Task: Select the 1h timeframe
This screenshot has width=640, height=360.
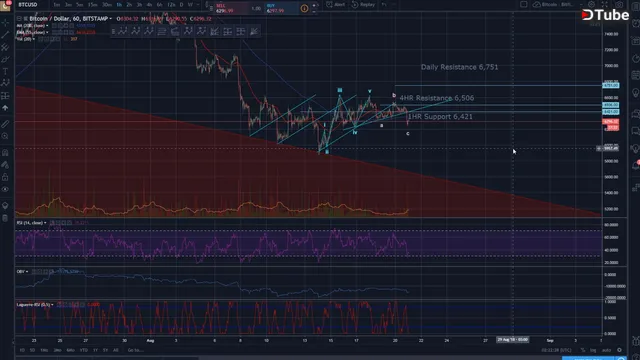Action: coord(119,5)
